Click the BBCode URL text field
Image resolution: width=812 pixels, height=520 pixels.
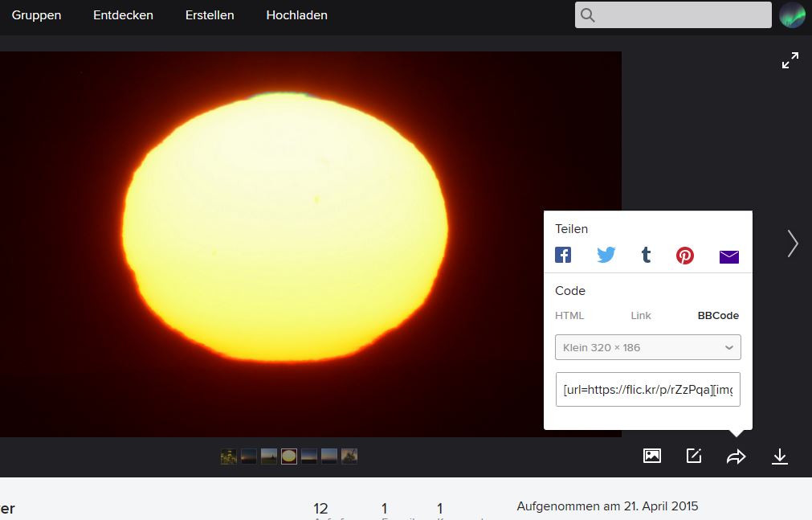pyautogui.click(x=647, y=389)
